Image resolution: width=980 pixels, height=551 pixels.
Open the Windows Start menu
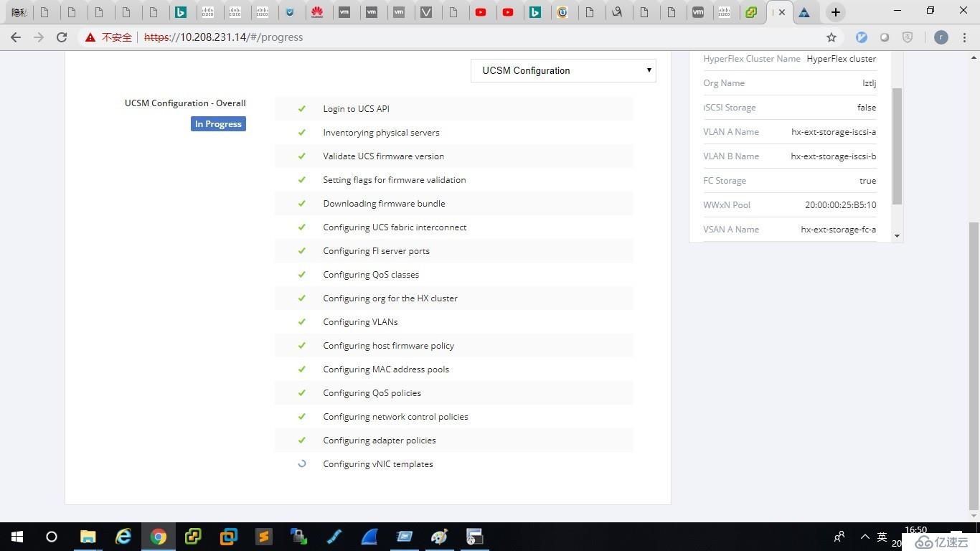[x=17, y=537]
